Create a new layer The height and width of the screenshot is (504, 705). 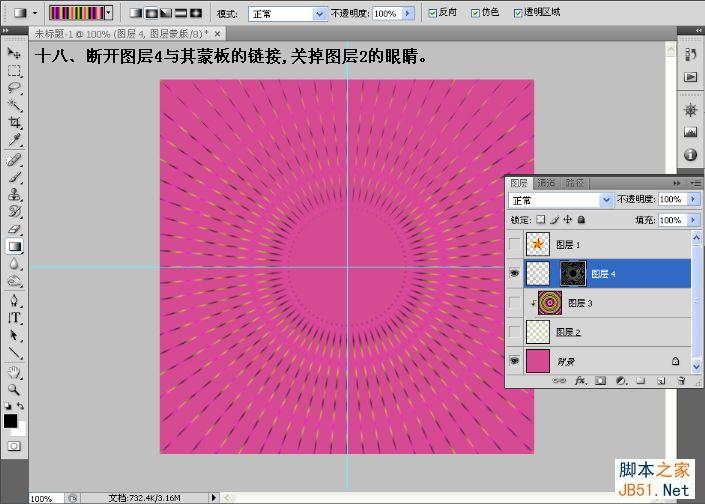tap(661, 381)
